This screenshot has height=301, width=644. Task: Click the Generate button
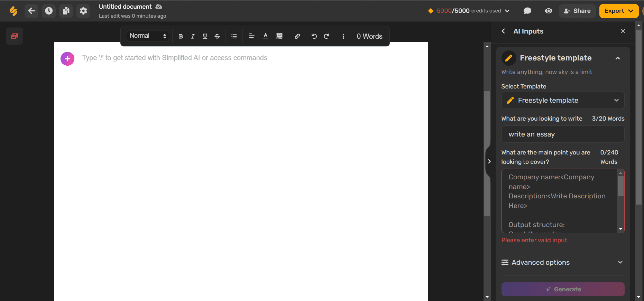pyautogui.click(x=563, y=289)
